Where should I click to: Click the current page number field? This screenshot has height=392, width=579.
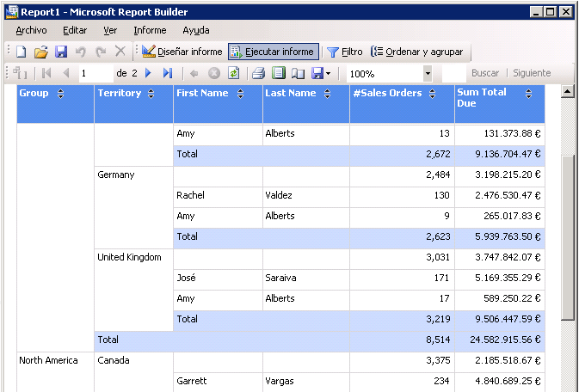click(95, 74)
